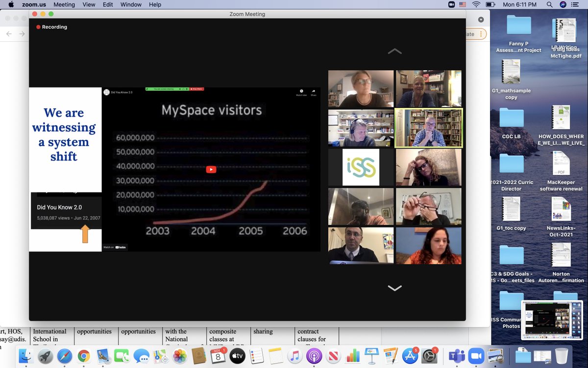The image size is (588, 368).
Task: Open the Apple menu
Action: tap(11, 4)
